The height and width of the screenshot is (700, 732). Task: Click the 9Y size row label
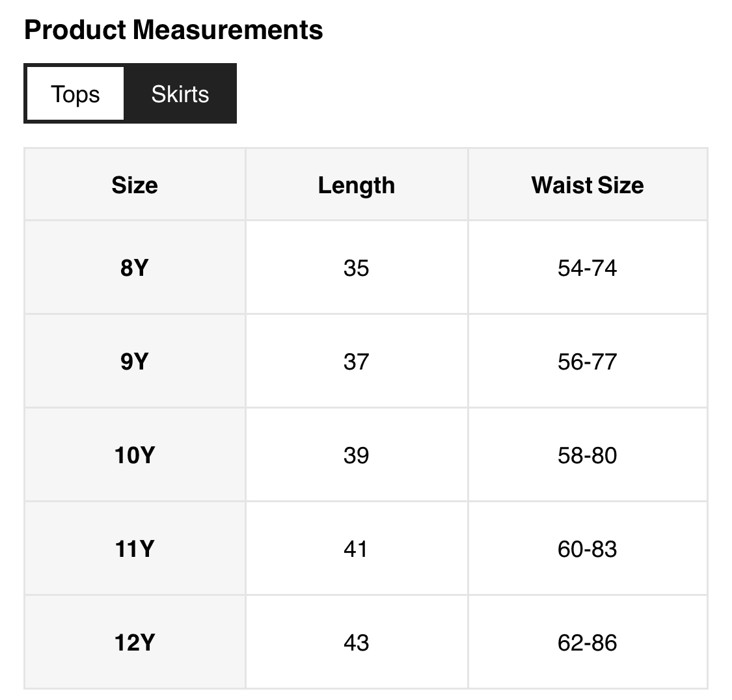[x=135, y=361]
